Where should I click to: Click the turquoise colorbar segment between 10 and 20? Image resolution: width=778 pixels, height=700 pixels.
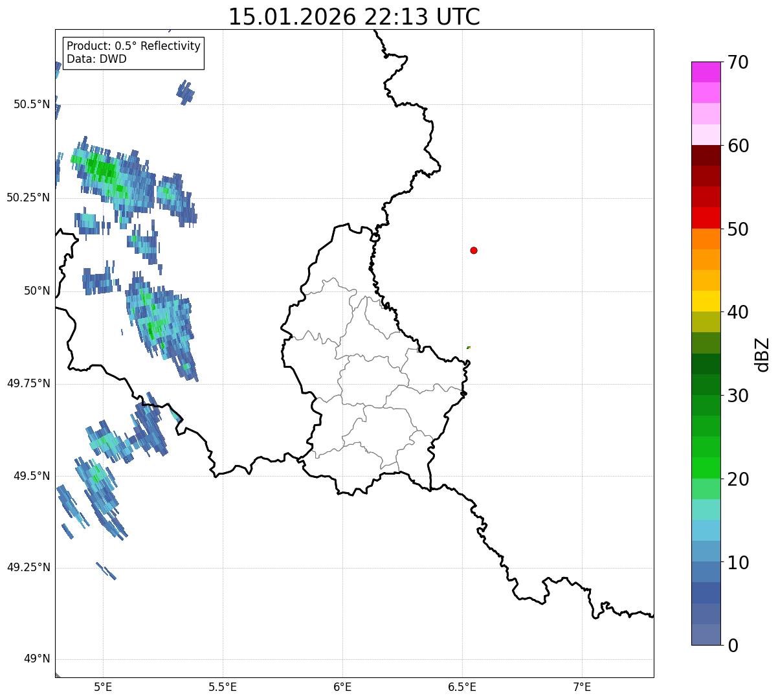[x=706, y=510]
